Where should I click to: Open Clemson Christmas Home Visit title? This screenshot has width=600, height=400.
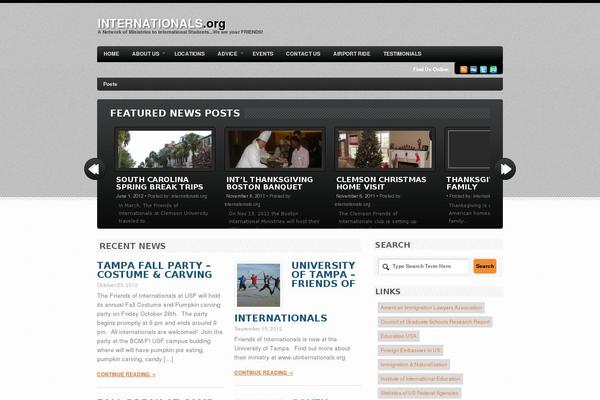pos(381,183)
